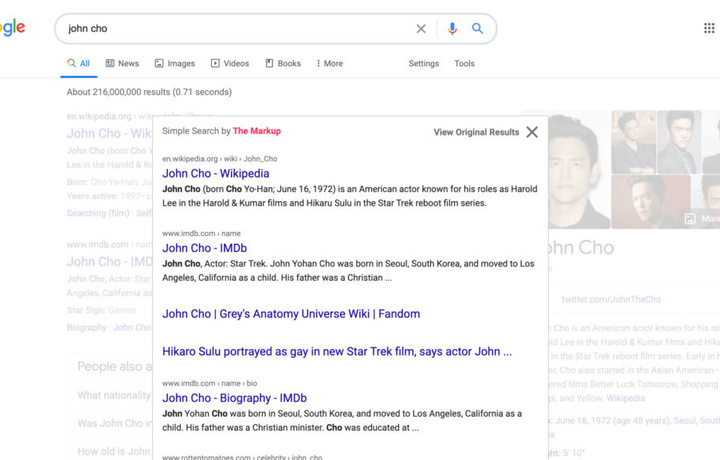Expand 'What nationality' question under People also ask
Screen dimensions: 720x460
pos(114,395)
